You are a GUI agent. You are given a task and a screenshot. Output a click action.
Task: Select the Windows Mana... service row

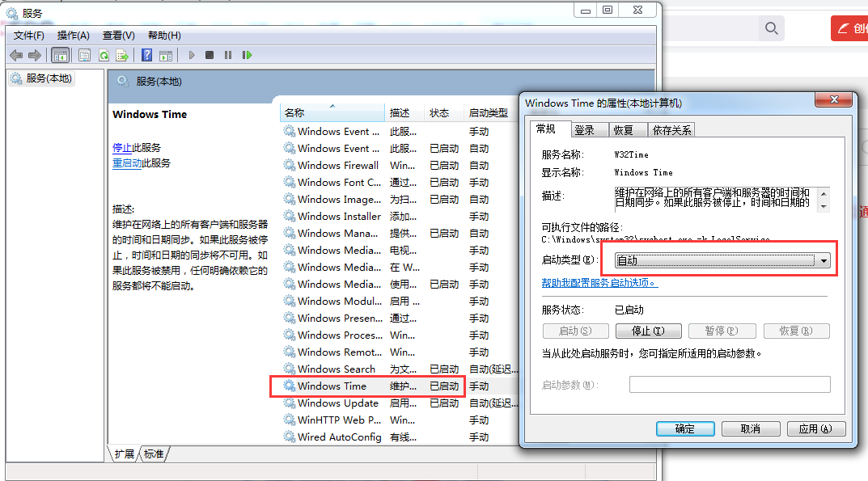pyautogui.click(x=401, y=233)
